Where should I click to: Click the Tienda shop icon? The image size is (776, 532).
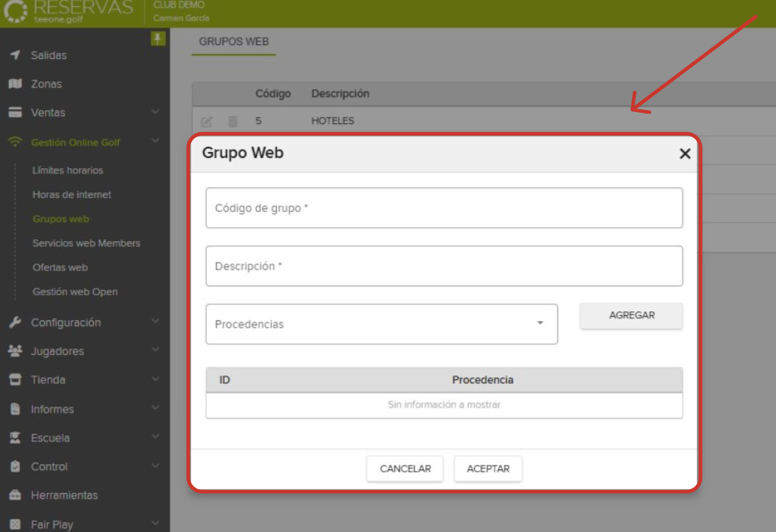coord(15,380)
